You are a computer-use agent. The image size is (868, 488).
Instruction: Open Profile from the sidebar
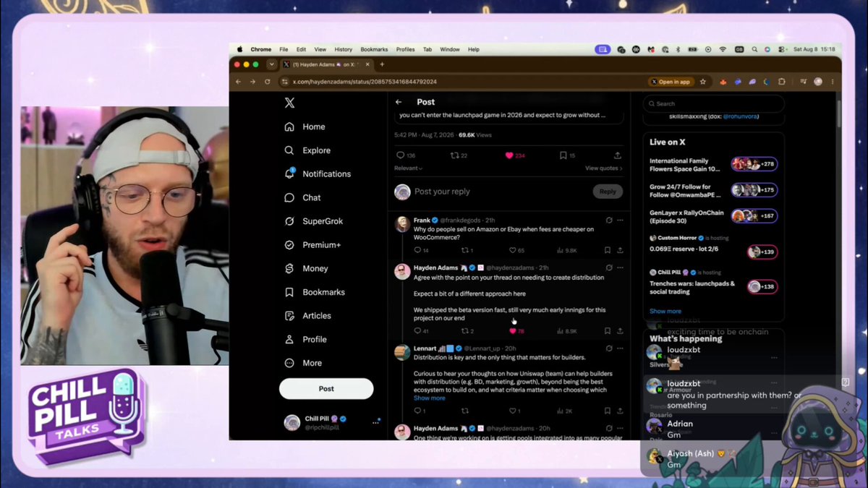[305, 339]
